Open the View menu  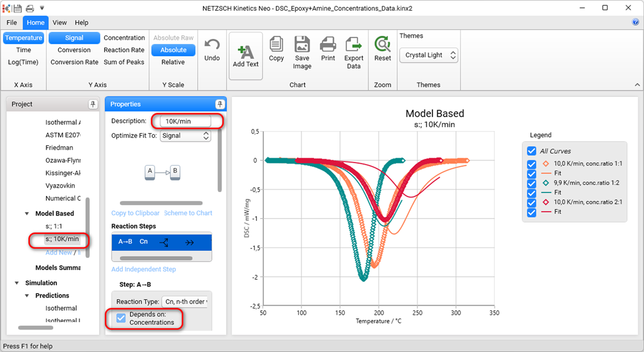tap(59, 23)
